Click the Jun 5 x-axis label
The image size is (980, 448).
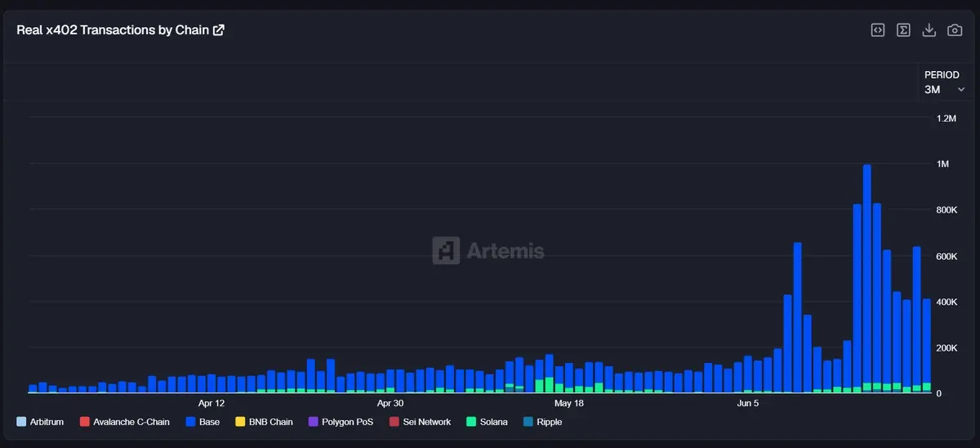(x=747, y=403)
